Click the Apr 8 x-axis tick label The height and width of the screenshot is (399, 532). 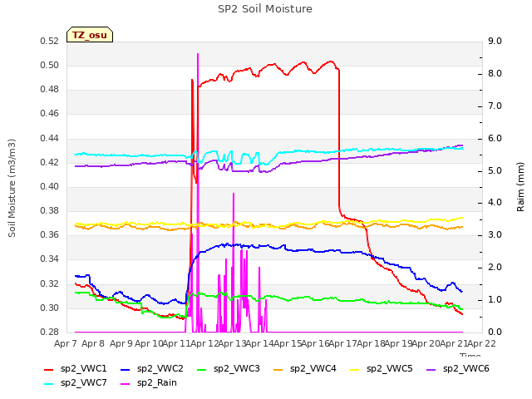coord(93,343)
